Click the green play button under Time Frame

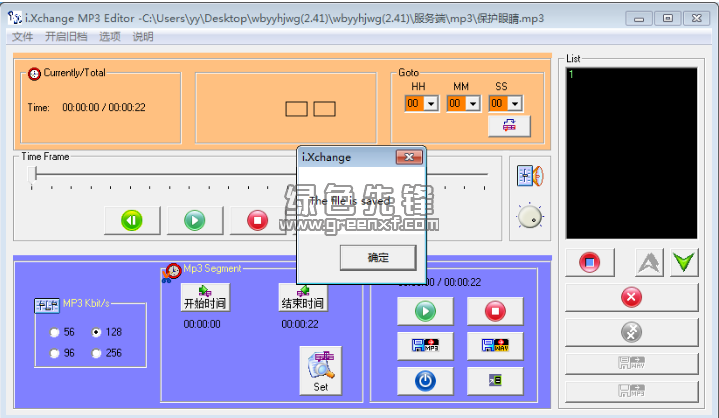point(195,220)
